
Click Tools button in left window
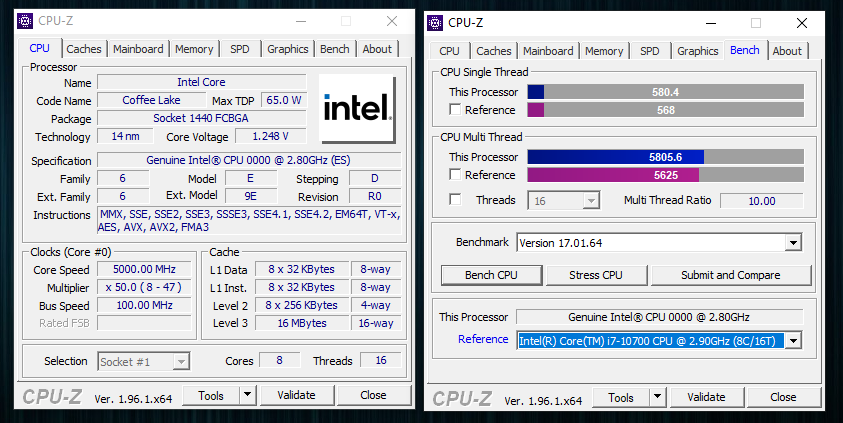pyautogui.click(x=211, y=396)
